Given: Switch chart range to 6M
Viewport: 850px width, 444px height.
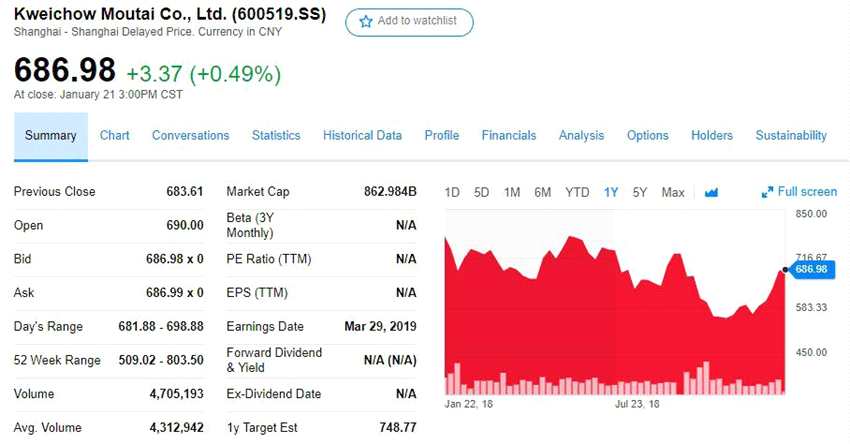Looking at the screenshot, I should click(543, 192).
